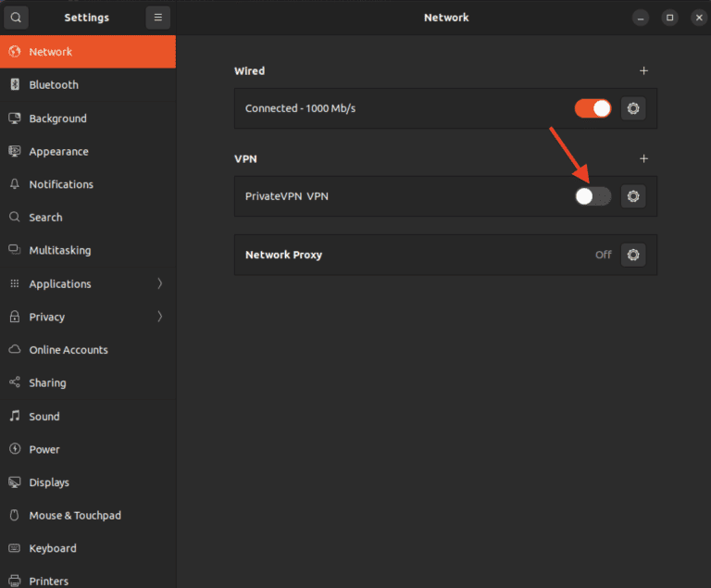Open PrivateVPN gear settings
The image size is (711, 588).
pyautogui.click(x=633, y=196)
